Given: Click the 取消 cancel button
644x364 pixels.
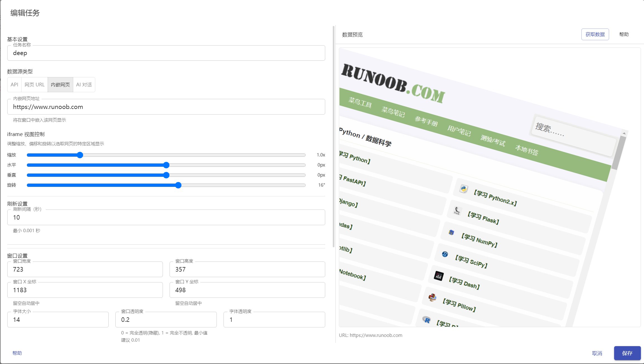Looking at the screenshot, I should click(x=597, y=353).
